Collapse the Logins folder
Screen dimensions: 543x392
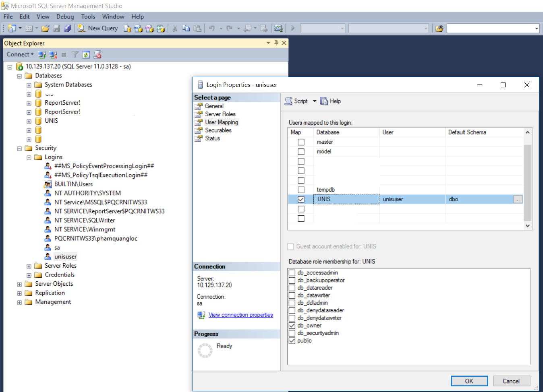click(x=28, y=157)
